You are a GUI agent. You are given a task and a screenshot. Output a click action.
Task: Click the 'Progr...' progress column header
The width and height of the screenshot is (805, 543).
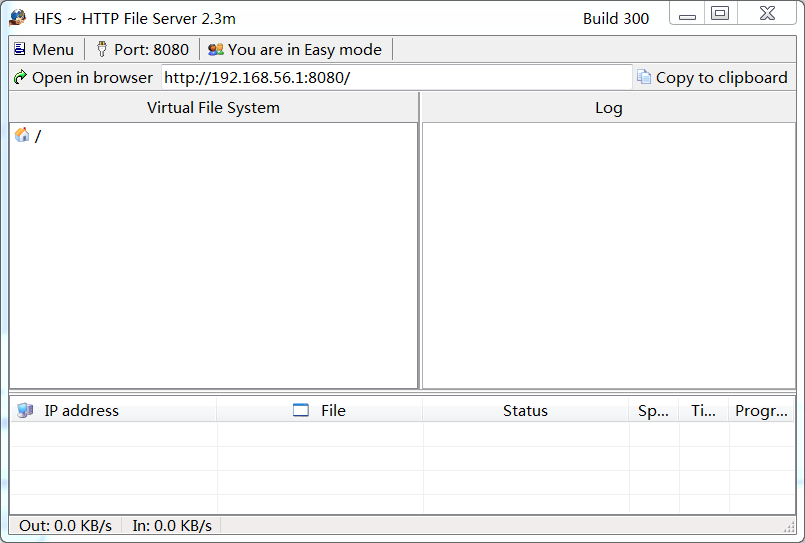pyautogui.click(x=761, y=410)
